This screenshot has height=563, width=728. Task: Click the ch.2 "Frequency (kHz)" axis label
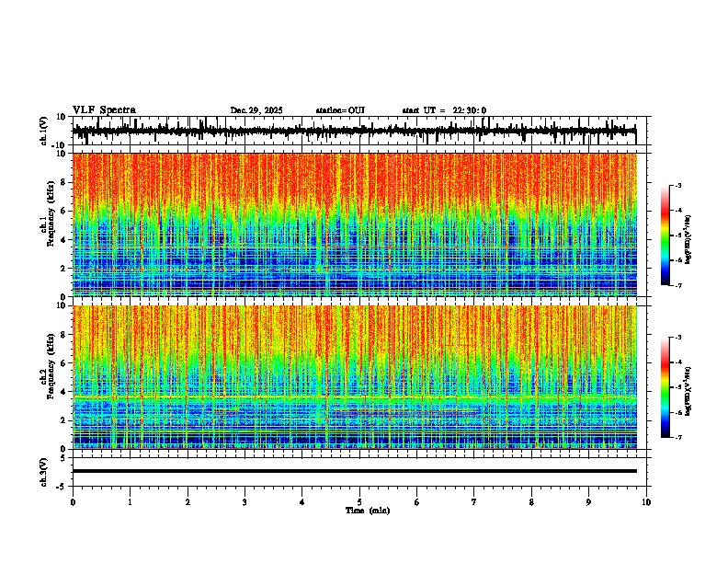click(51, 366)
